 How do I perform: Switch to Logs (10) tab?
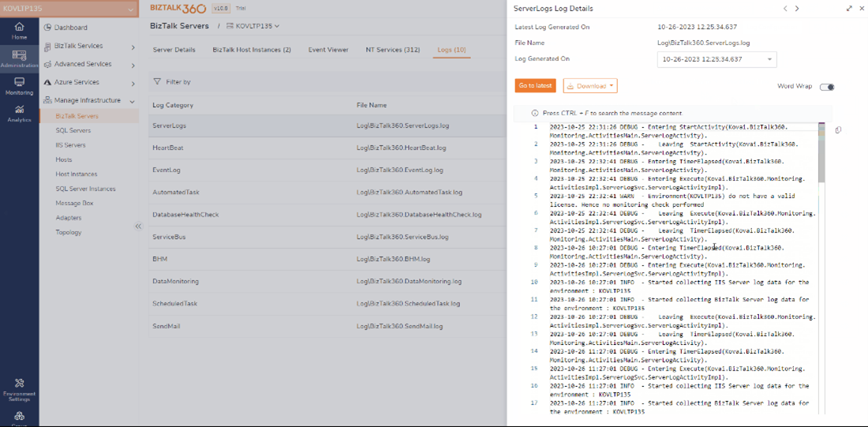451,50
